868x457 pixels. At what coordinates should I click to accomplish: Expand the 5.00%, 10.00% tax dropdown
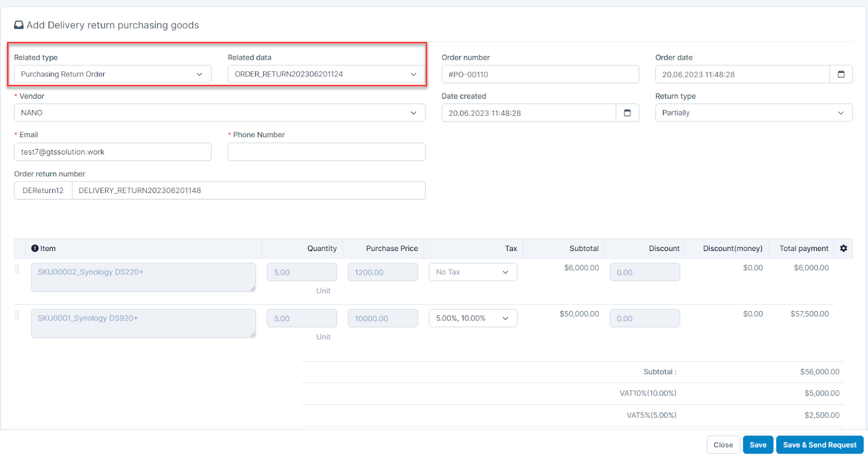(x=473, y=318)
